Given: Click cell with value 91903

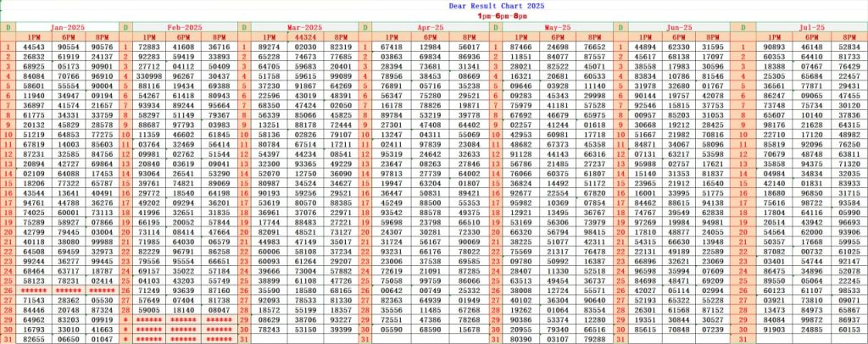Looking at the screenshot, I should [774, 329].
